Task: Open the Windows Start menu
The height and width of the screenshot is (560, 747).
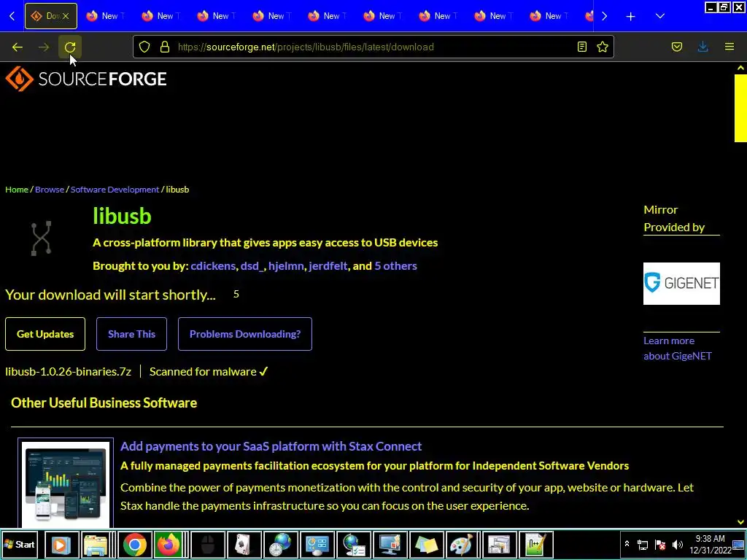Action: (x=19, y=544)
